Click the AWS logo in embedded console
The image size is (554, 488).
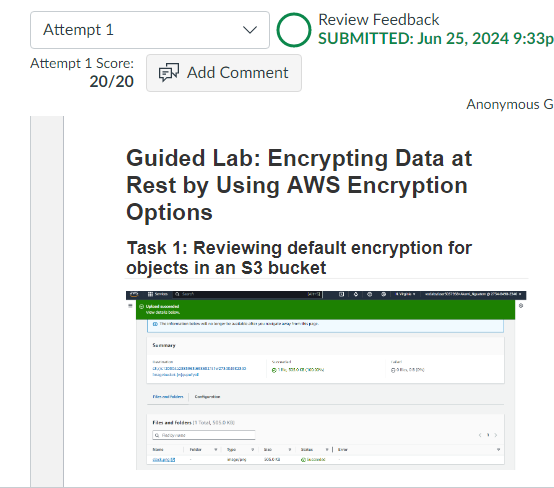pos(134,294)
